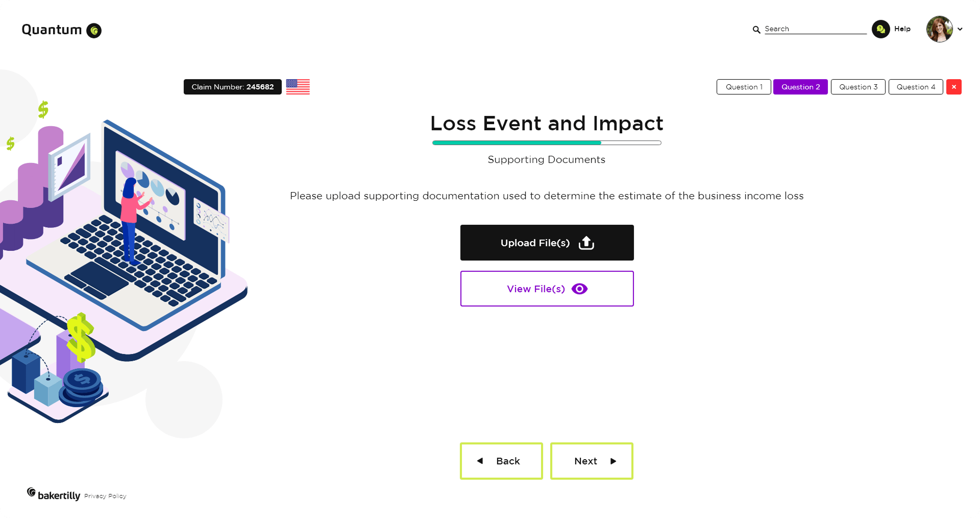The width and height of the screenshot is (980, 518).
Task: Click the Loss Event progress bar
Action: point(547,143)
